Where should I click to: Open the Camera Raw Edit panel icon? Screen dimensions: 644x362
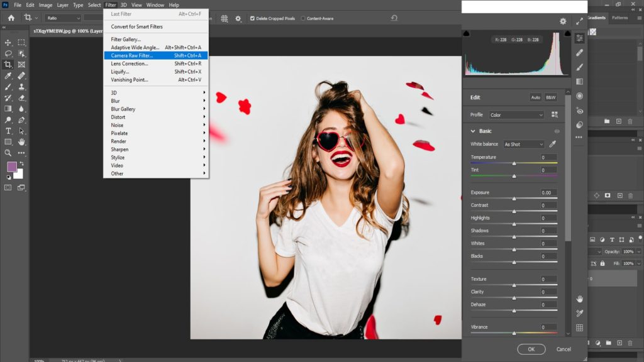tap(579, 38)
